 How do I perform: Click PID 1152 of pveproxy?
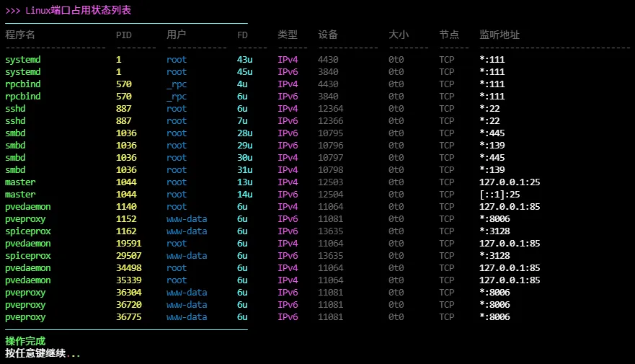126,219
